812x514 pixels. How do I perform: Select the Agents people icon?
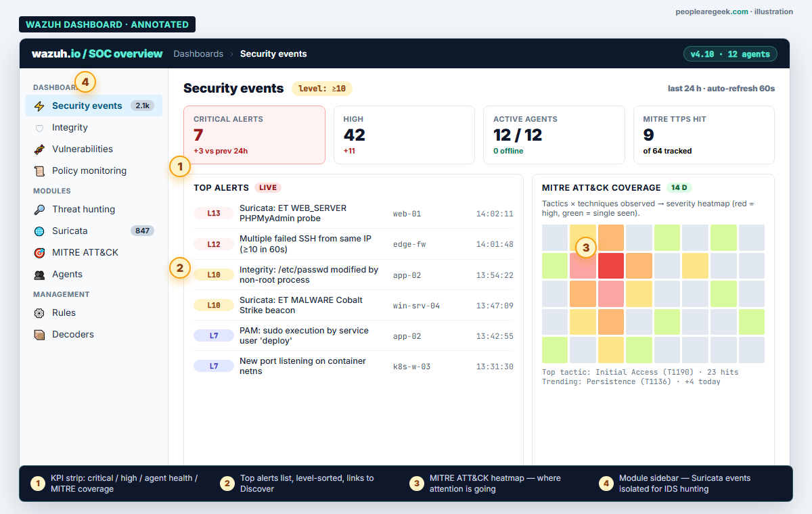click(x=39, y=275)
